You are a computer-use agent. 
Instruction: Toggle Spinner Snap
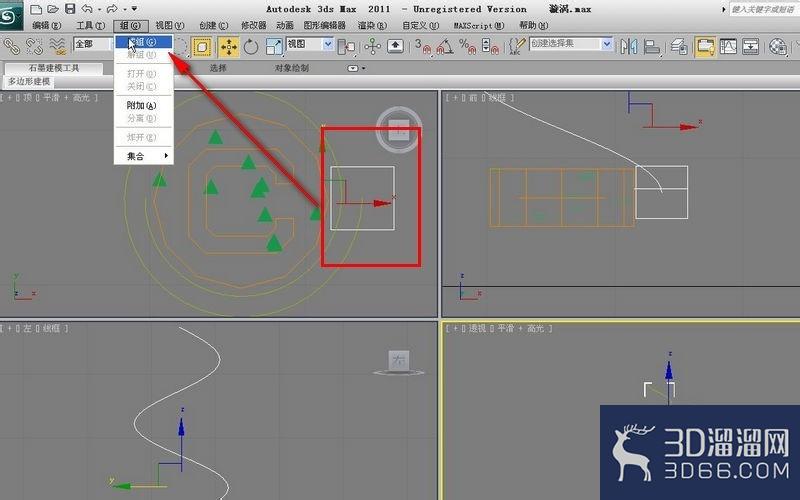coord(490,47)
